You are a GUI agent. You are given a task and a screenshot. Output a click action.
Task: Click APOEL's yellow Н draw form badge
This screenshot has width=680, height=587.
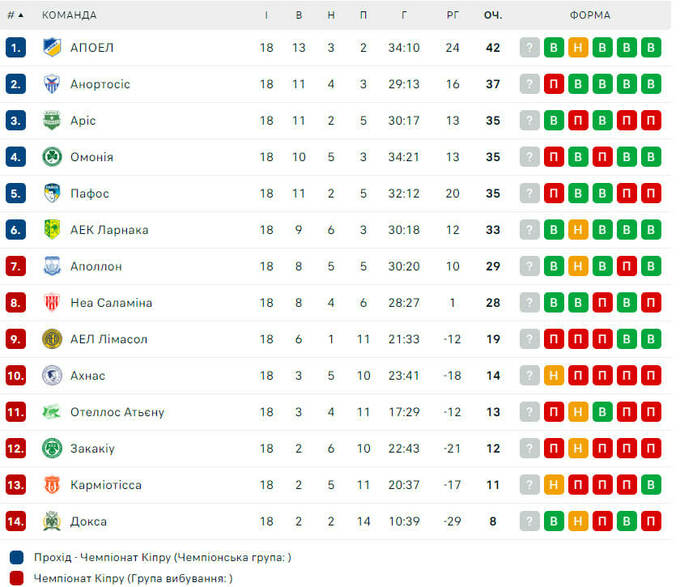(578, 47)
